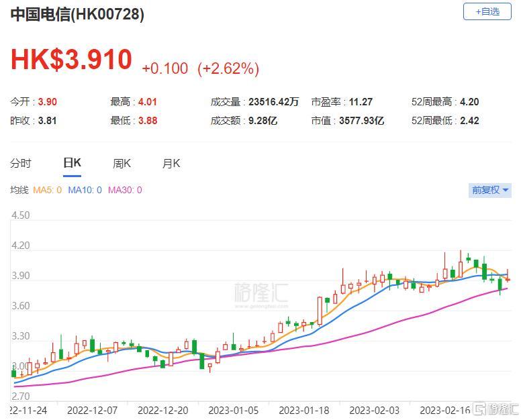Viewport: 523px width, 420px height.
Task: Add stock to watchlist with +自选 button
Action: (487, 11)
